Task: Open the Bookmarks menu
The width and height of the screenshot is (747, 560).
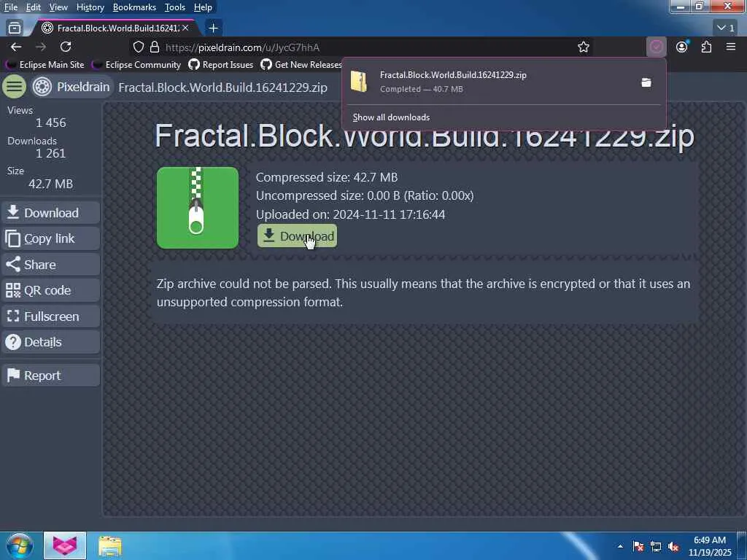Action: click(x=134, y=7)
